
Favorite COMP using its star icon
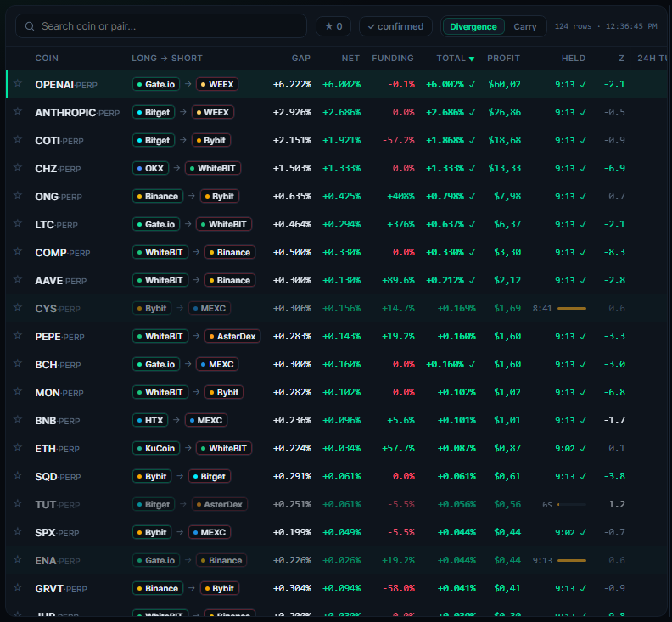[18, 251]
